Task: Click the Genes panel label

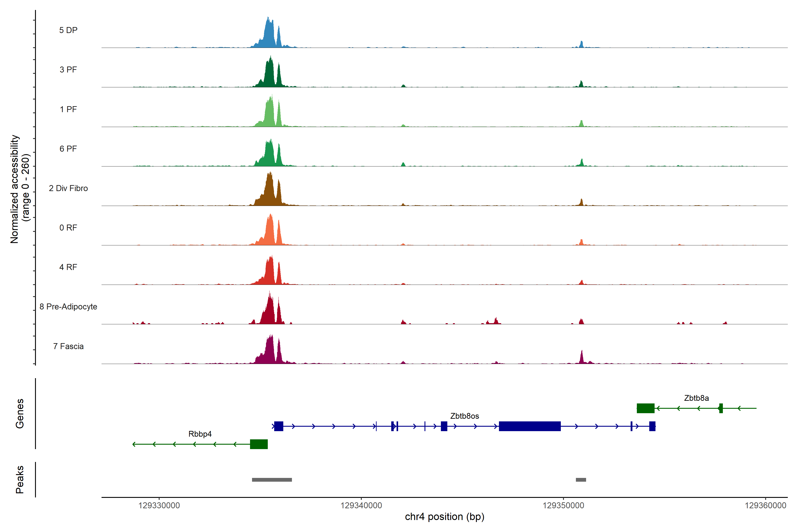Action: pyautogui.click(x=20, y=414)
